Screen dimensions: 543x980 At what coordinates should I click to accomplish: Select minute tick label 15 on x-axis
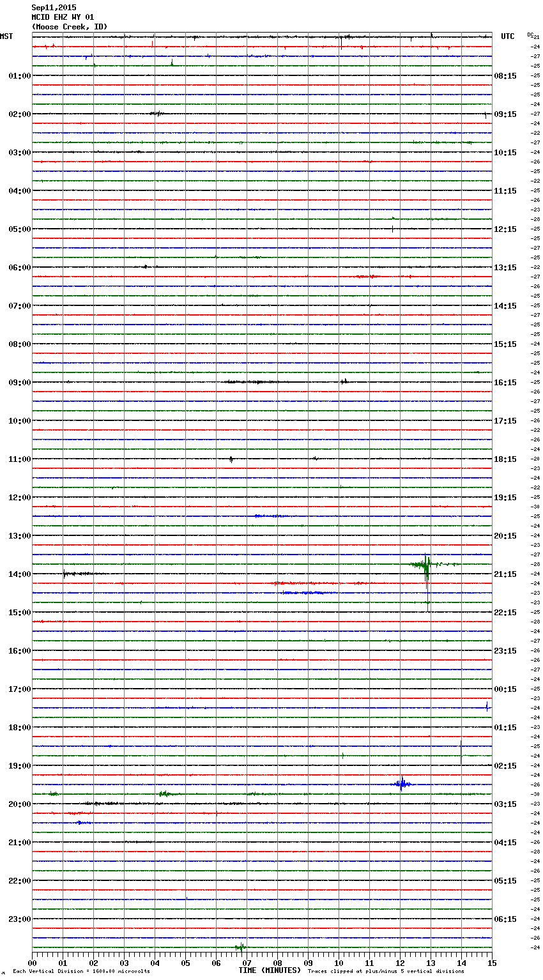[x=492, y=963]
